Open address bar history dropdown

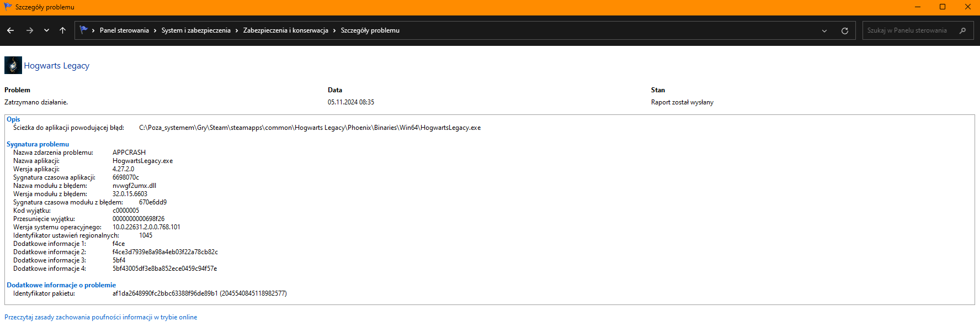[x=824, y=31]
